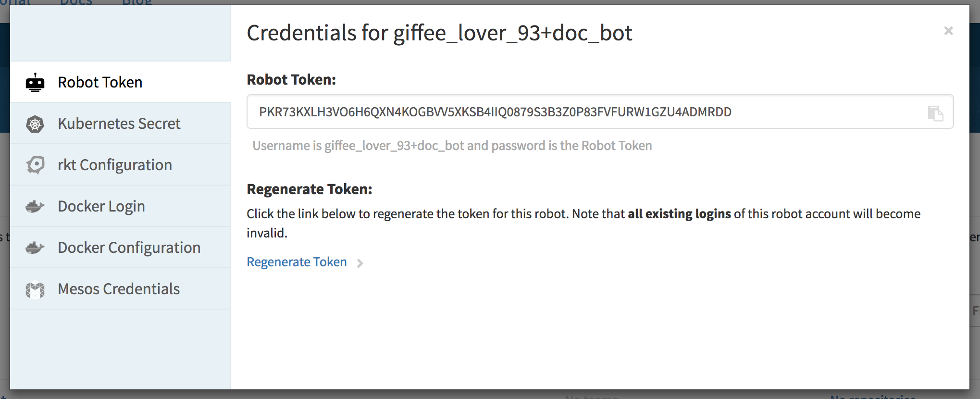This screenshot has height=399, width=980.
Task: Click the whale icon beside Docker Configuration
Action: pos(35,248)
